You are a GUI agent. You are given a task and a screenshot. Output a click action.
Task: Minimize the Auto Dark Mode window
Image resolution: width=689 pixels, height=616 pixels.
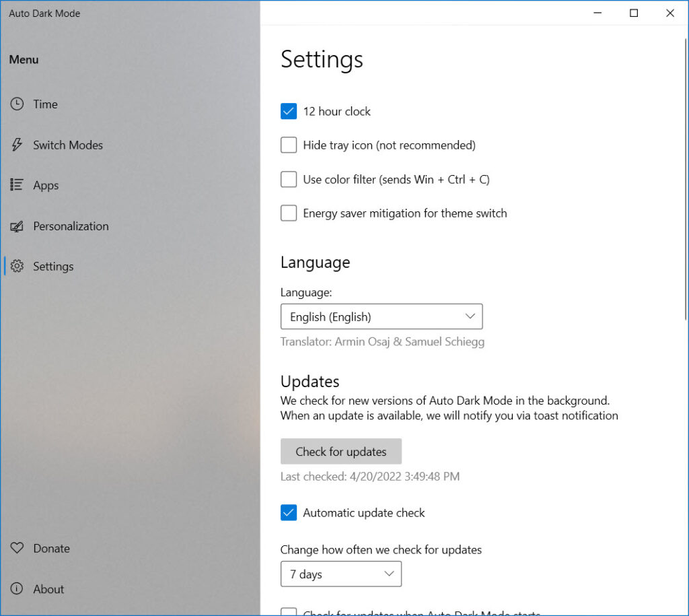pos(597,13)
